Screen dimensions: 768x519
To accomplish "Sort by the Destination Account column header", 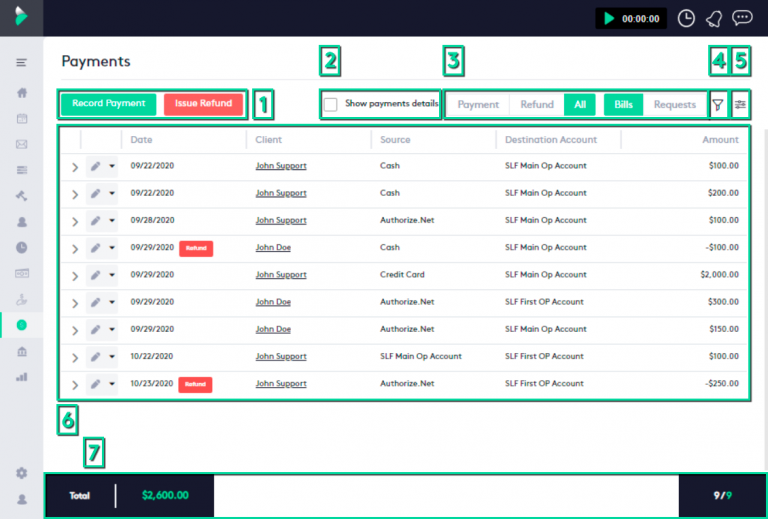I will click(x=551, y=140).
